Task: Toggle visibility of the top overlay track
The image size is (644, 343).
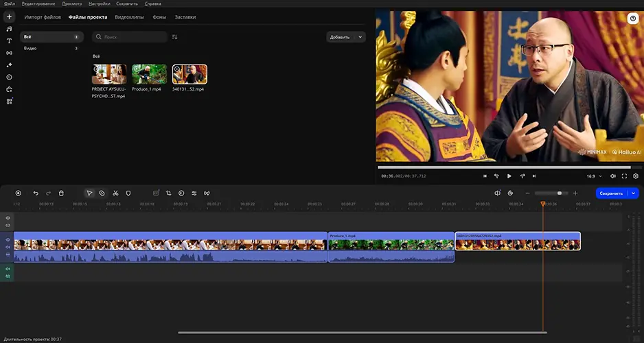Action: [x=8, y=218]
